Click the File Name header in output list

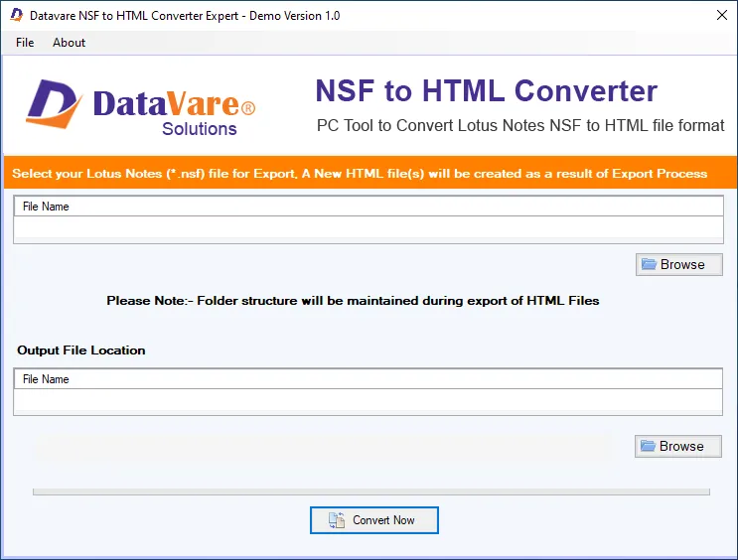point(369,379)
